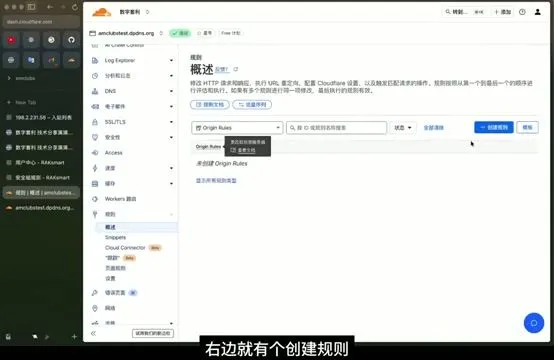Viewport: 554px width, 360px height.
Task: Click the 规则 rules funnel icon
Action: coord(95,214)
